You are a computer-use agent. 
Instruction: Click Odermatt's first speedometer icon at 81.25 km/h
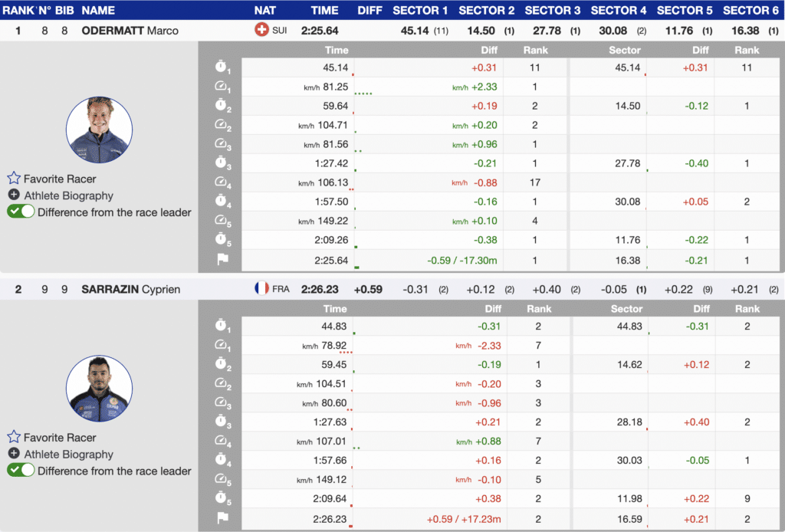pos(222,87)
